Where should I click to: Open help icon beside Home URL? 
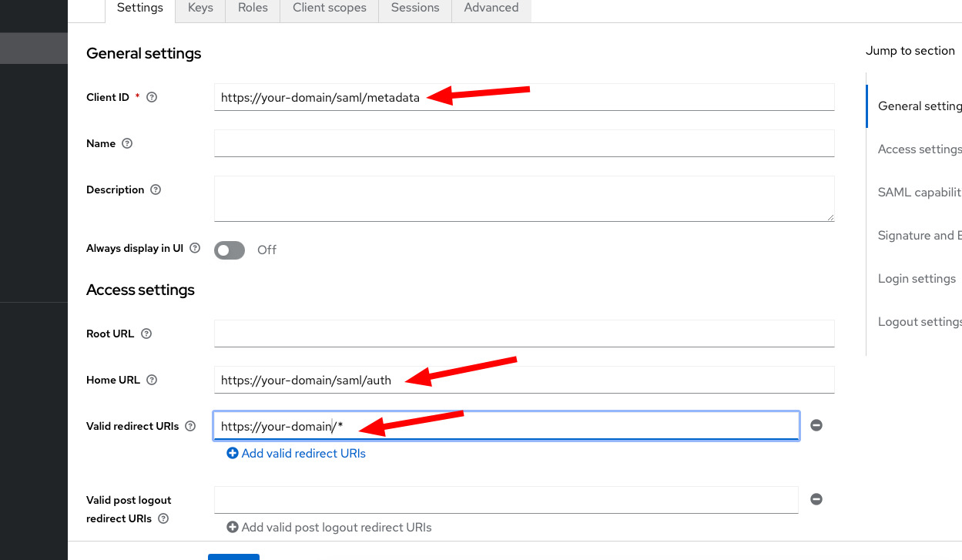[x=152, y=380]
